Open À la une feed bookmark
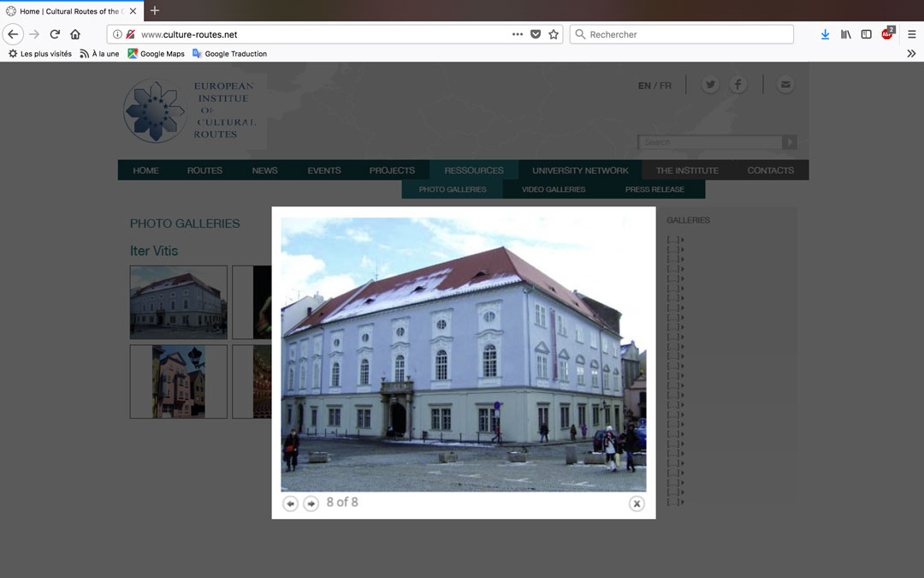This screenshot has width=924, height=578. [x=99, y=54]
